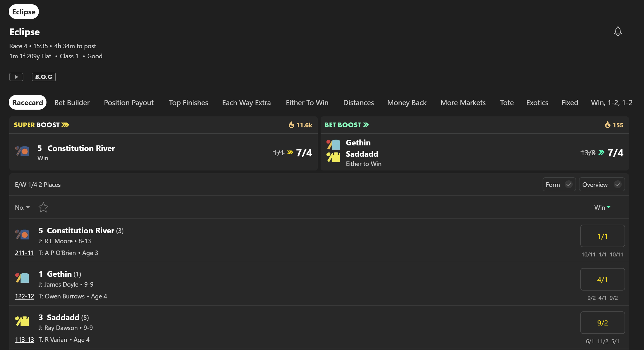Star the favourites icon in header row
644x350 pixels.
tap(43, 207)
